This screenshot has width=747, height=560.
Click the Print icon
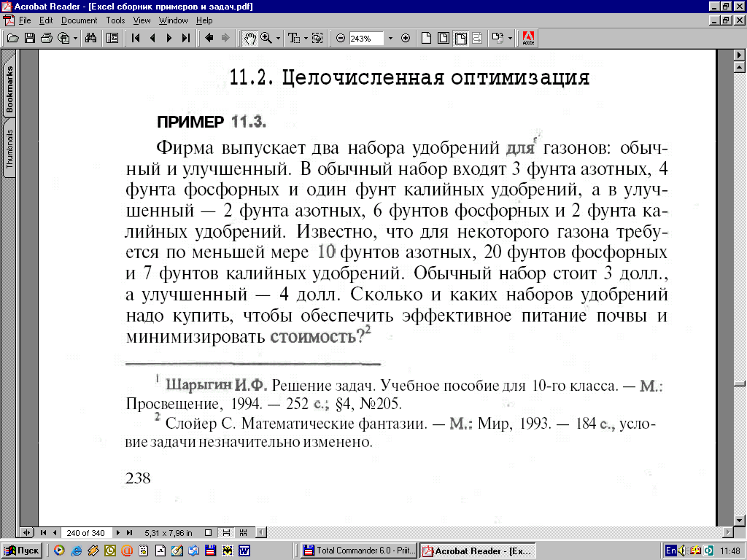[x=46, y=38]
